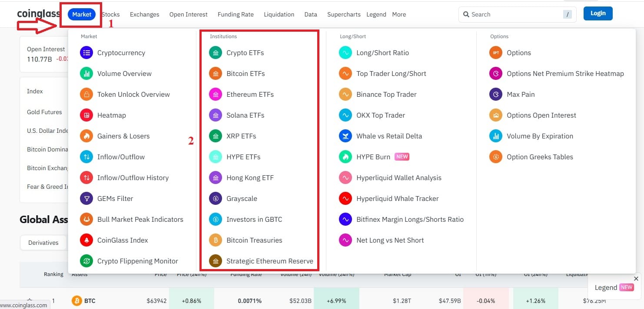The width and height of the screenshot is (644, 309).
Task: Open Hyperliquid Whale Tracker link
Action: [398, 199]
